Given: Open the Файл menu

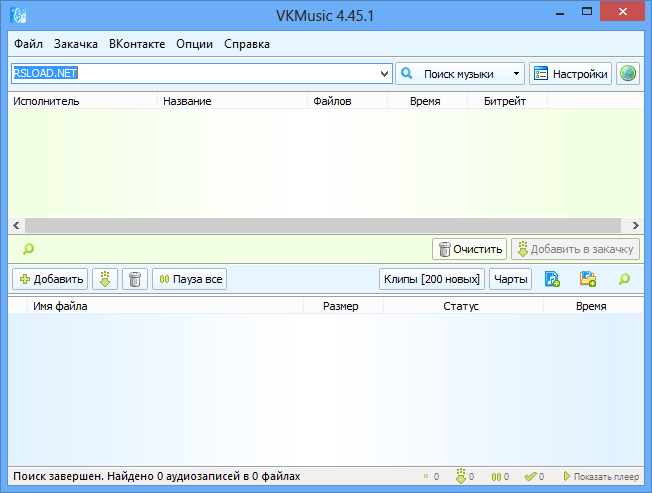Looking at the screenshot, I should [x=28, y=44].
